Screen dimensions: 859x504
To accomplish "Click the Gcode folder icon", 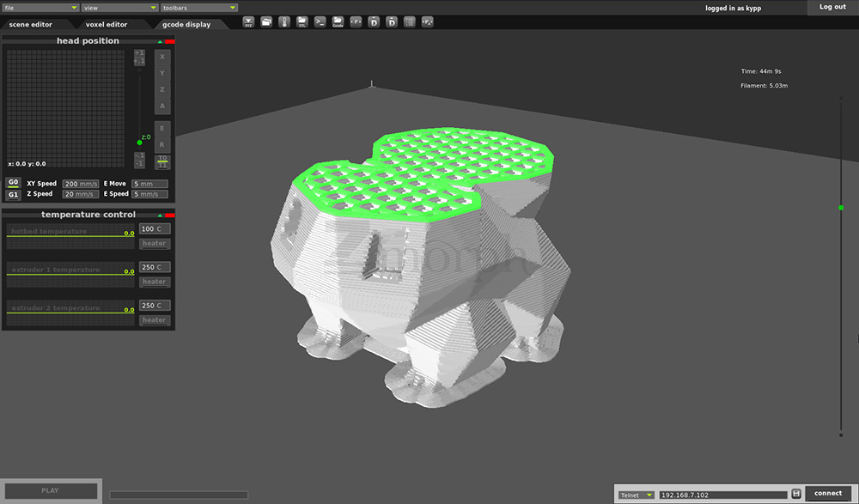I will click(338, 21).
